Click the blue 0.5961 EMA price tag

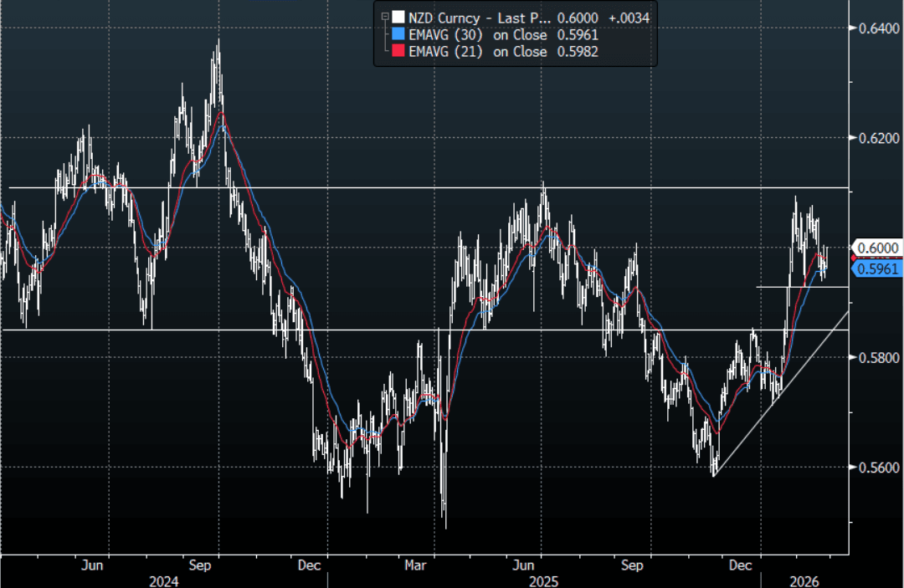876,269
